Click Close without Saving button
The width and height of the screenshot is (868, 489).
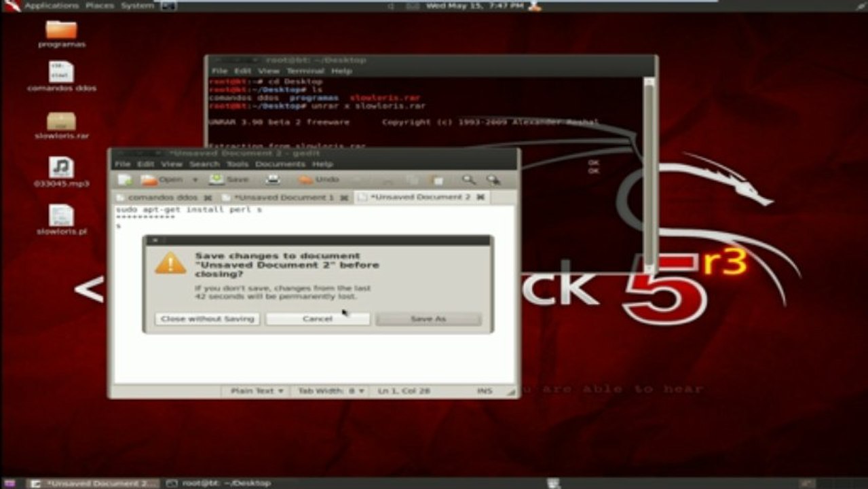click(207, 319)
